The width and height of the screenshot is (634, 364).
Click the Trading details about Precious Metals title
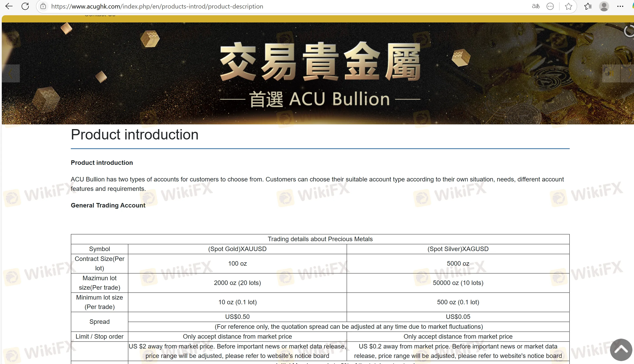pyautogui.click(x=320, y=239)
